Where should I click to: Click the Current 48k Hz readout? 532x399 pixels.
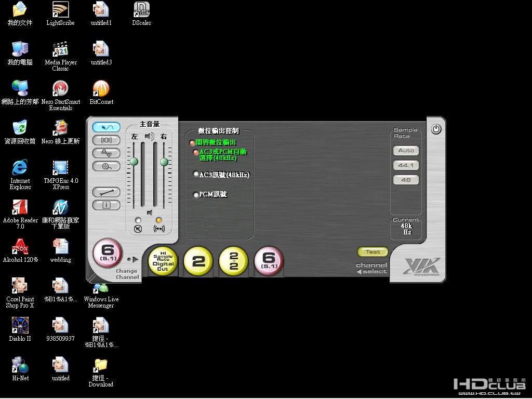[x=406, y=229]
